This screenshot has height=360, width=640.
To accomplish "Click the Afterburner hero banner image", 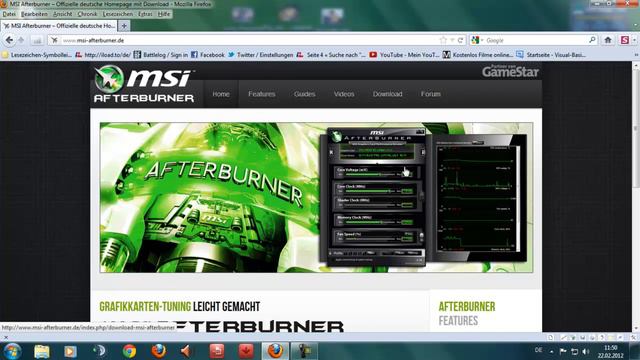I will coord(316,198).
